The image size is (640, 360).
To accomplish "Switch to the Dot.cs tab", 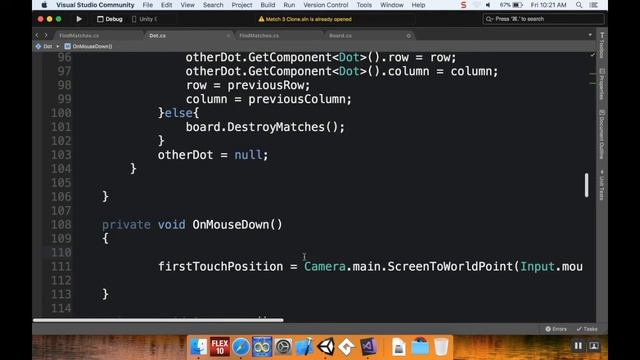I will pos(158,36).
